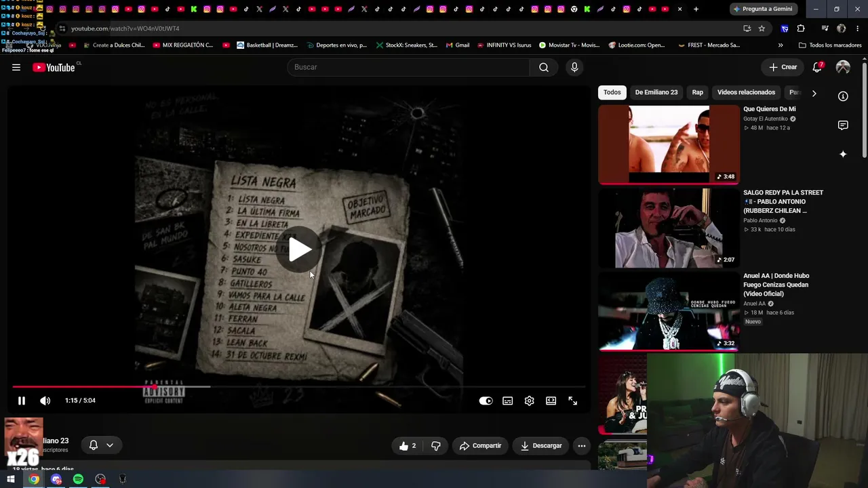Open the more actions three-dot menu
The height and width of the screenshot is (488, 868).
(x=582, y=445)
